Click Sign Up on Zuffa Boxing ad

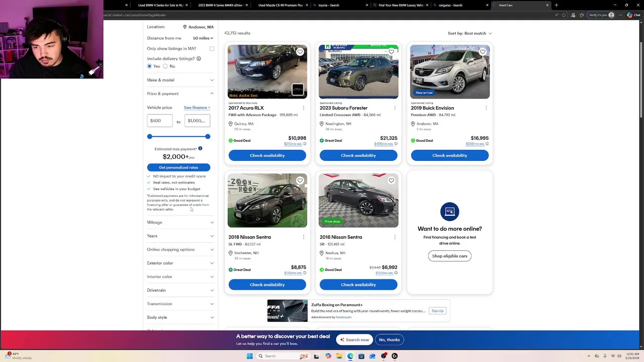pos(437,311)
